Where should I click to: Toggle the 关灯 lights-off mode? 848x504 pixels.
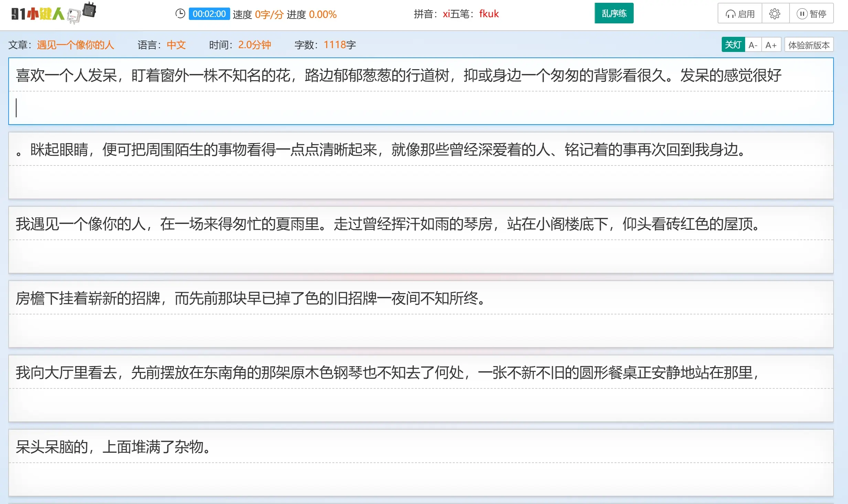733,45
